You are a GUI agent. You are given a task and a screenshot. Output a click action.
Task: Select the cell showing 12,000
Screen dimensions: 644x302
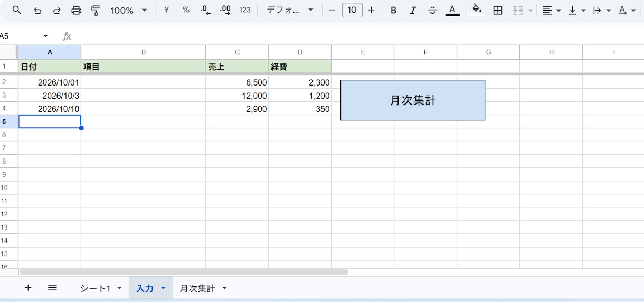coord(237,96)
